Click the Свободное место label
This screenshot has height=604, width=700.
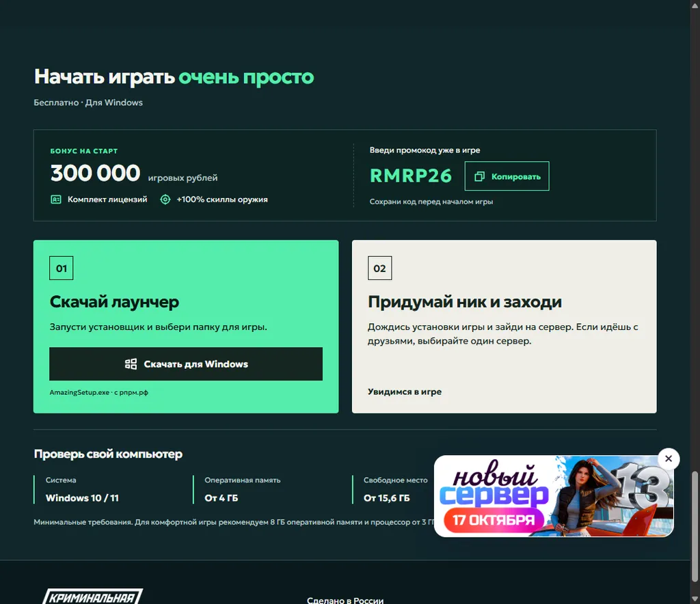pos(396,480)
